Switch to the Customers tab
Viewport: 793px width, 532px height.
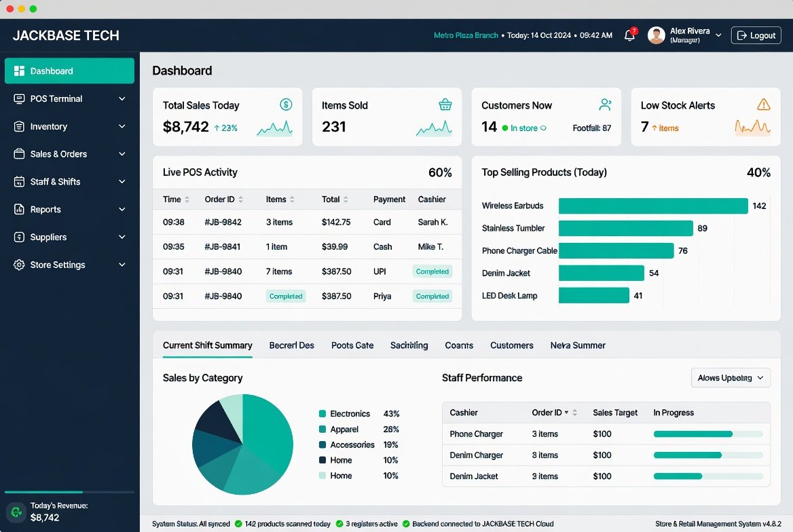[511, 345]
